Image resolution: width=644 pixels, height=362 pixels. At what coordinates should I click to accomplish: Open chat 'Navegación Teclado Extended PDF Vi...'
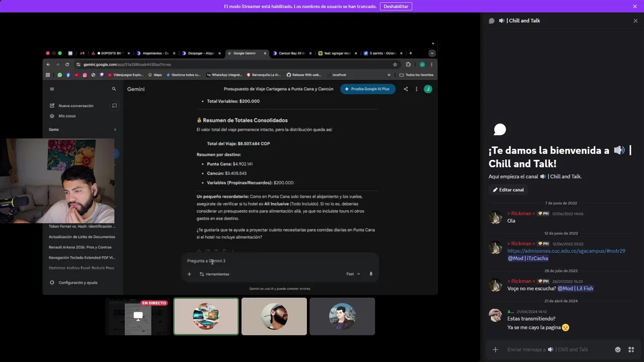click(x=82, y=257)
